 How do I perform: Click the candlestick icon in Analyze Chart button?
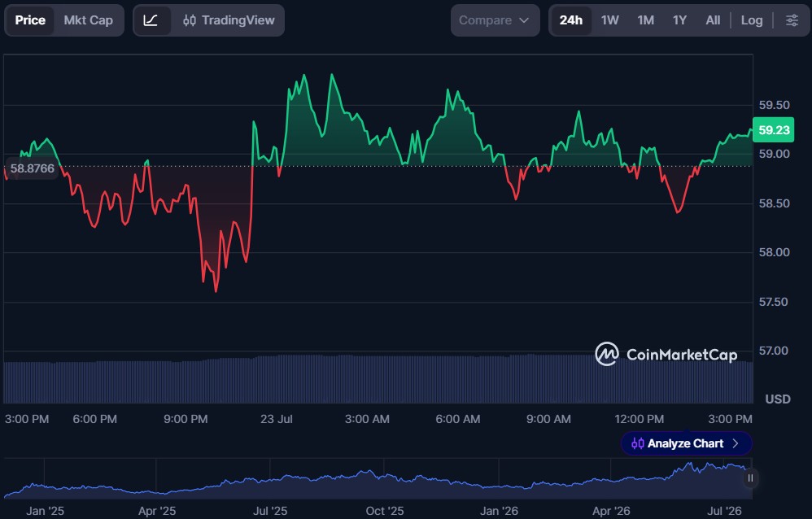coord(638,443)
